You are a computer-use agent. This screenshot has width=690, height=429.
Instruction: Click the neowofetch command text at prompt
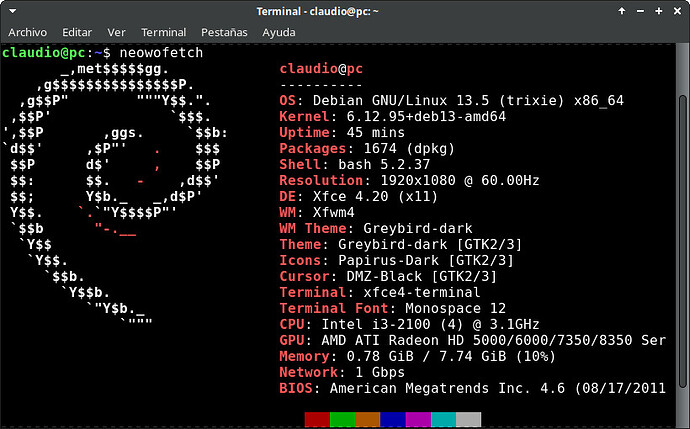click(x=161, y=52)
